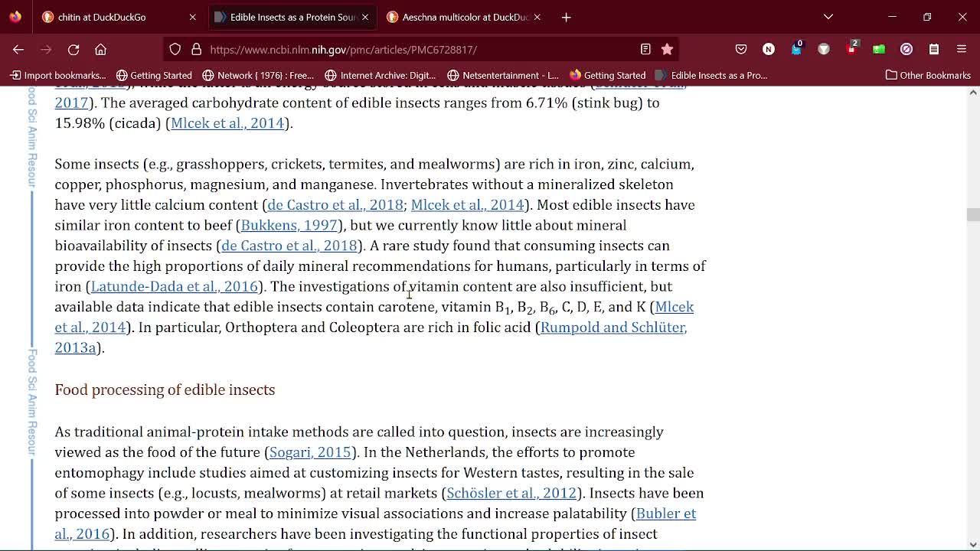Click the Food processing of edible insects heading
This screenshot has width=980, height=551.
(165, 390)
